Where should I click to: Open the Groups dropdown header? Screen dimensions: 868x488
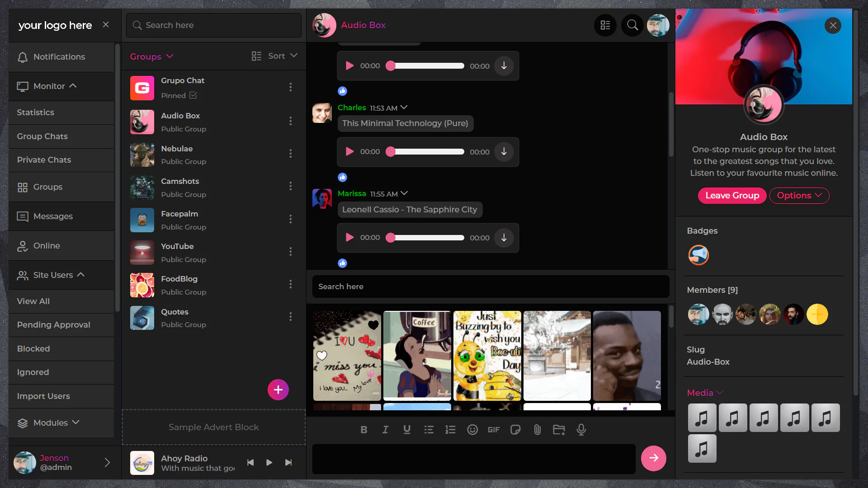[151, 56]
